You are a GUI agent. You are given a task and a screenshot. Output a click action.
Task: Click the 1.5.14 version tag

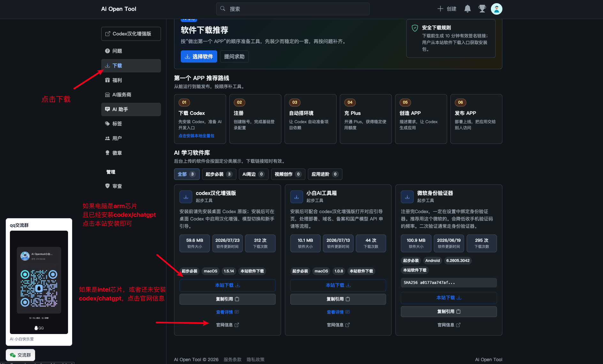229,271
